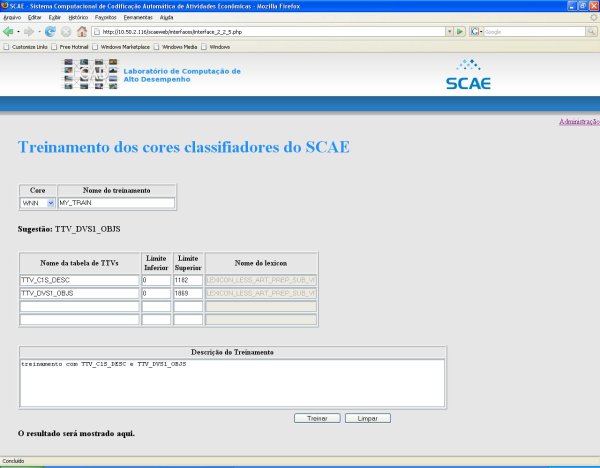Image resolution: width=600 pixels, height=468 pixels.
Task: Open the Free Hotmail bookmark
Action: pyautogui.click(x=70, y=47)
